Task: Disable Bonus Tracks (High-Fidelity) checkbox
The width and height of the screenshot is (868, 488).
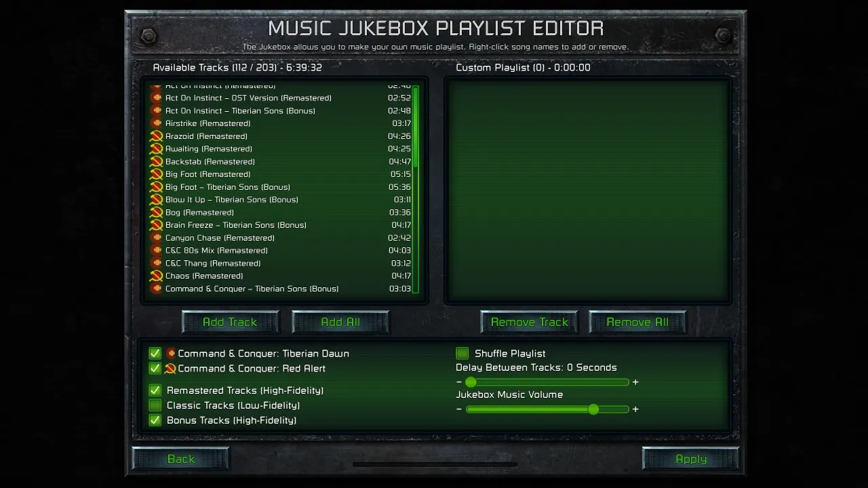Action: (x=155, y=420)
